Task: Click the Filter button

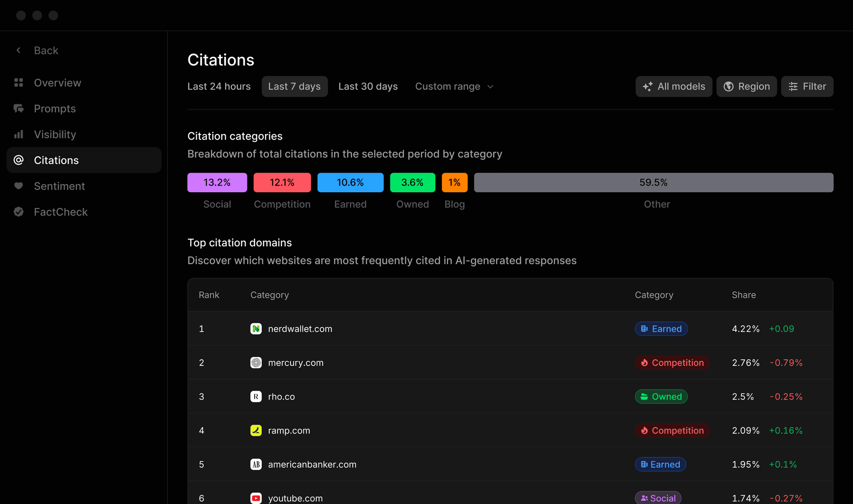Action: tap(807, 86)
